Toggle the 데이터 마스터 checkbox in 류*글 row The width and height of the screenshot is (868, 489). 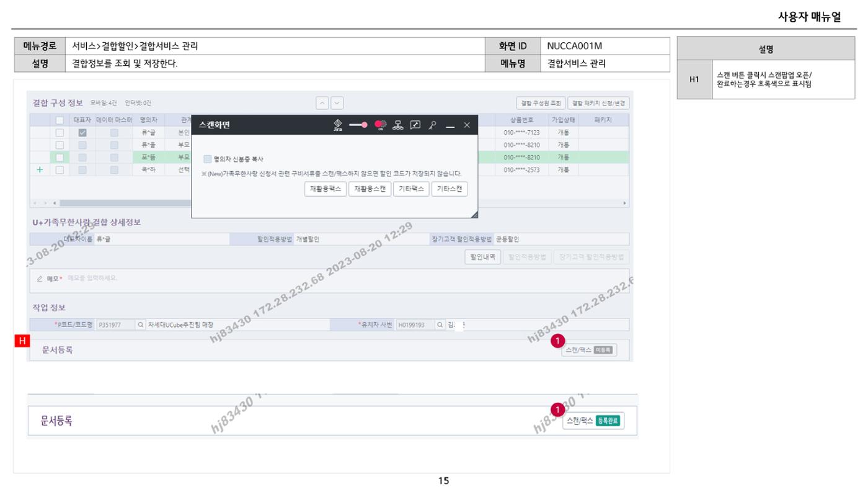[x=114, y=132]
